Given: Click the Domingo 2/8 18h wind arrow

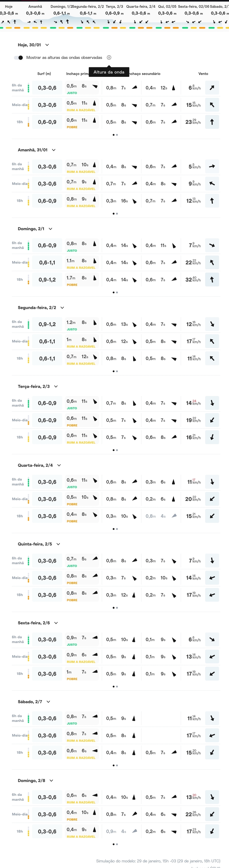Looking at the screenshot, I should coord(212,831).
